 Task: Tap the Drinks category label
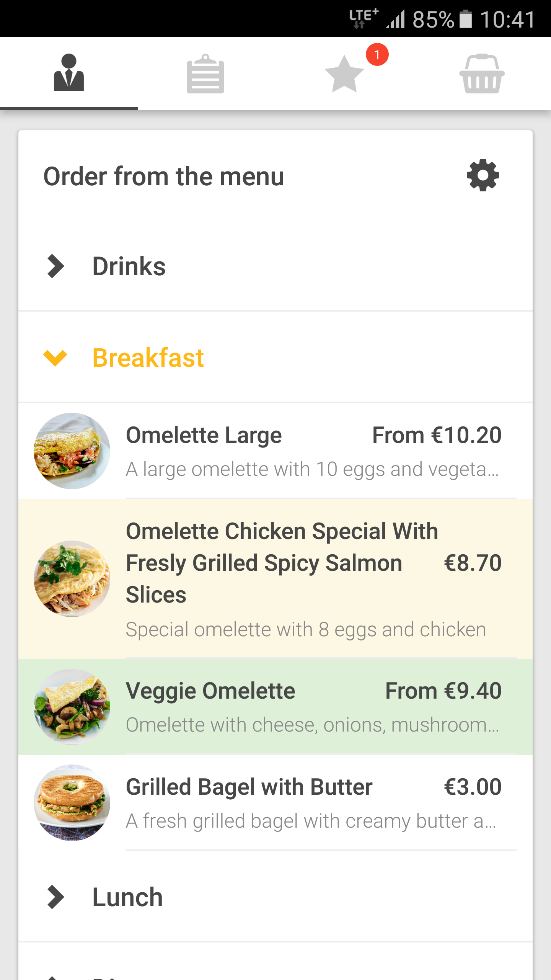129,266
